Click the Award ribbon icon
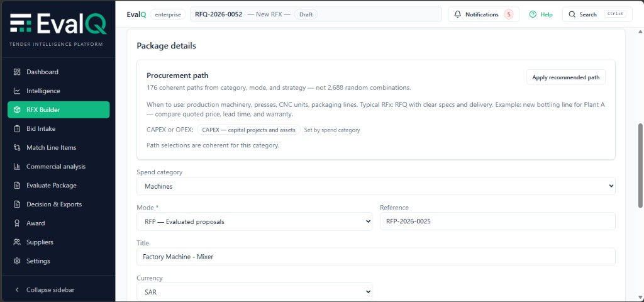Viewport: 644px width, 302px height. tap(17, 223)
